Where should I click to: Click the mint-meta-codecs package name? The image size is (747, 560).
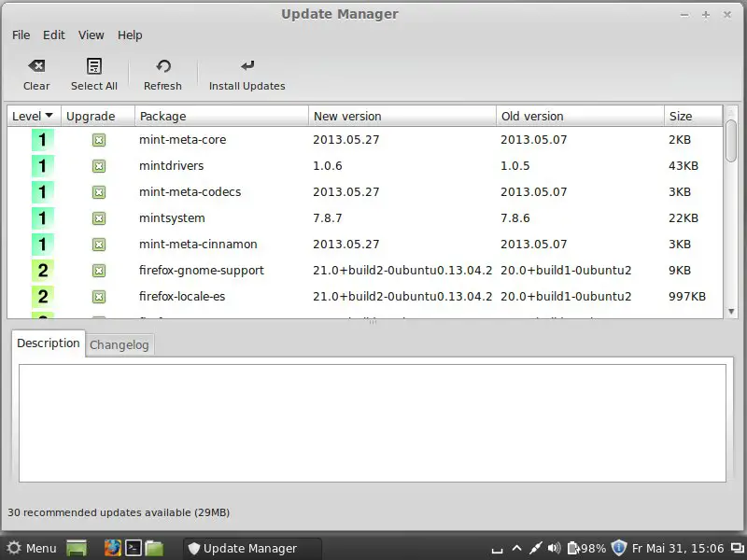tap(190, 192)
